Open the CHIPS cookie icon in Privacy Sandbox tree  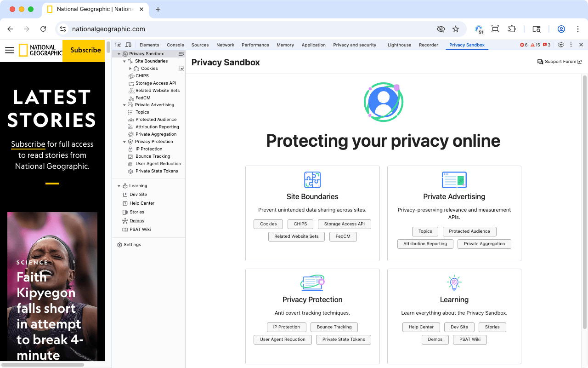click(130, 75)
